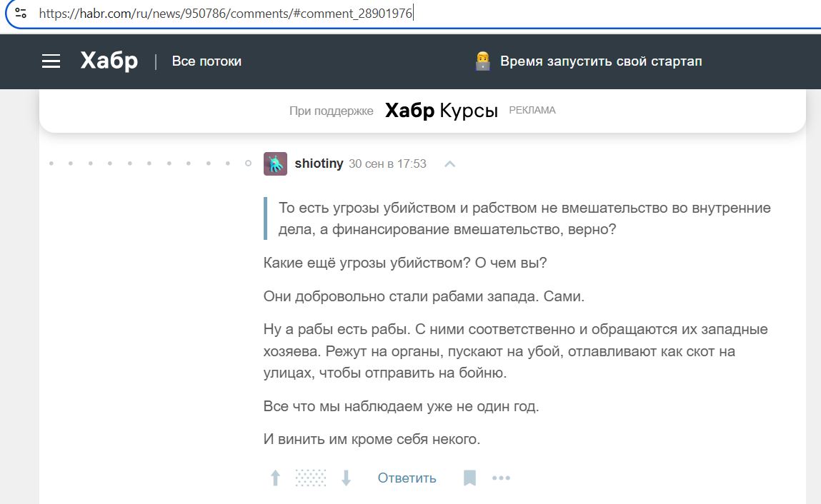
Task: Open the shiotiny user profile link
Action: pyautogui.click(x=319, y=163)
